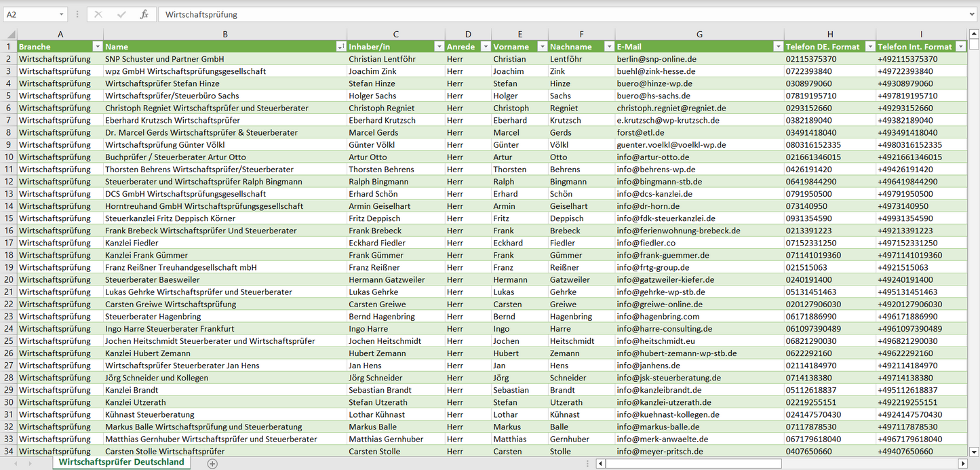Select the Wirtschaftsprüfer Deutschland sheet tab
The width and height of the screenshot is (980, 470).
point(121,462)
